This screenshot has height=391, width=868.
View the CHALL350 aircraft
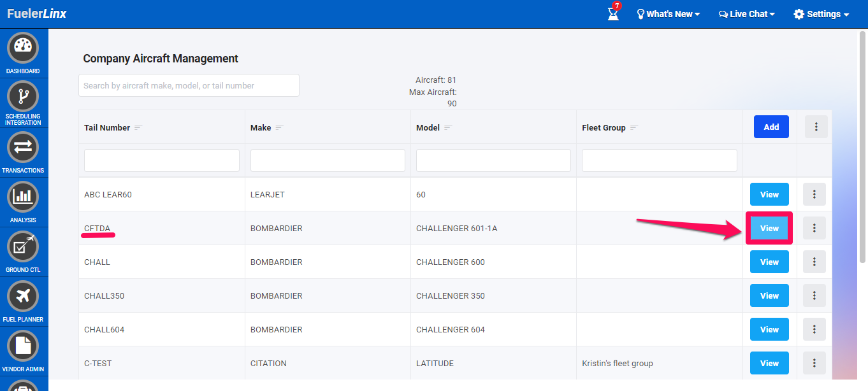[769, 295]
